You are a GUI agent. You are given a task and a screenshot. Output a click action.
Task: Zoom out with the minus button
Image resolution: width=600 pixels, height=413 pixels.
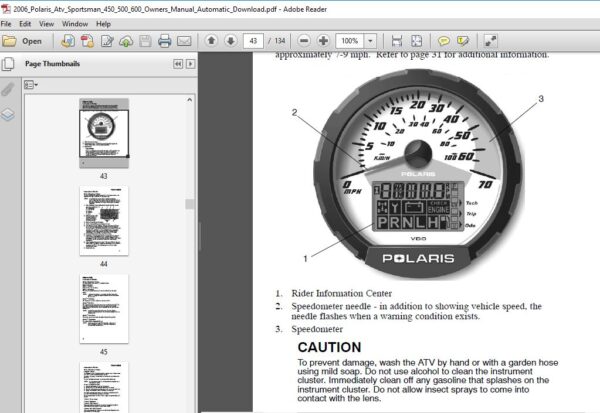pos(304,41)
